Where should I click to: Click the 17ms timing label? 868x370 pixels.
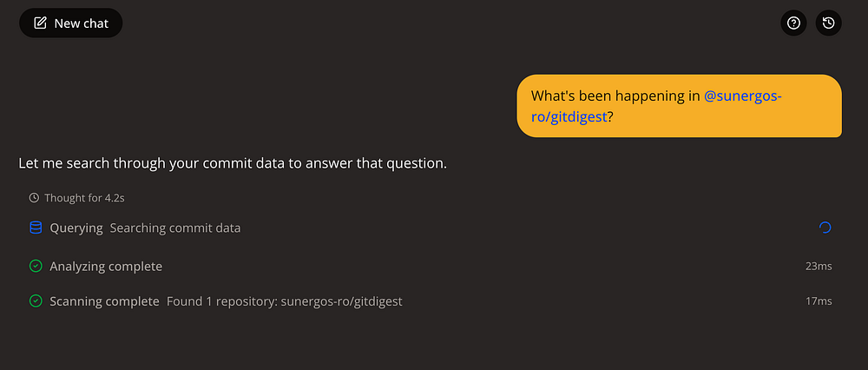[x=819, y=301]
